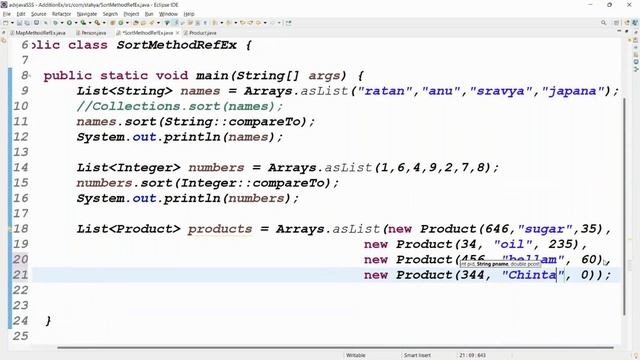Open the Source menu

38,14
